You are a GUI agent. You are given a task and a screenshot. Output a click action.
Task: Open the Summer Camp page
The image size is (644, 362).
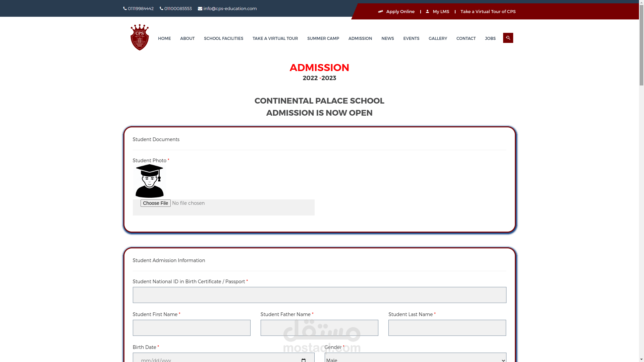click(x=323, y=39)
